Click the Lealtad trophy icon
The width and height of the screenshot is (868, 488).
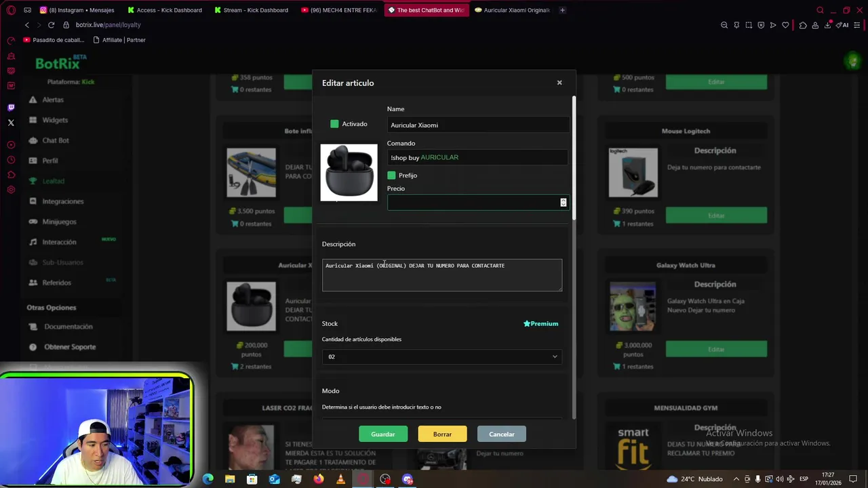33,181
